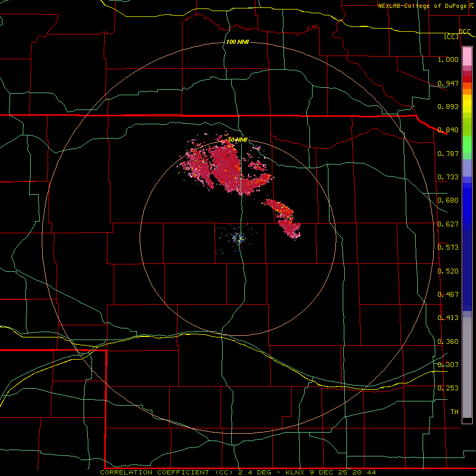
Task: Click the 50 NMI range ring label
Action: [x=237, y=140]
